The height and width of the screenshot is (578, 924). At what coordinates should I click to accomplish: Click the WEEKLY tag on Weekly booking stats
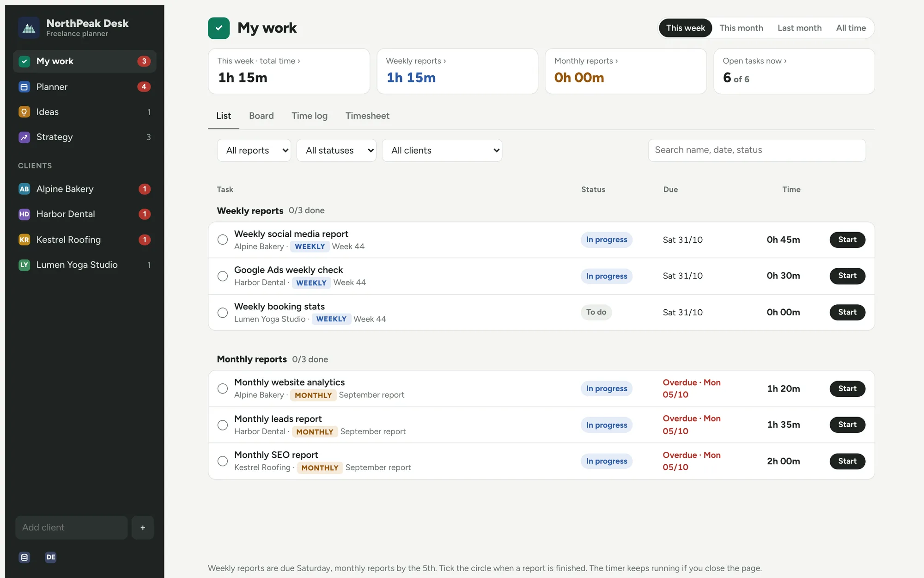(331, 319)
